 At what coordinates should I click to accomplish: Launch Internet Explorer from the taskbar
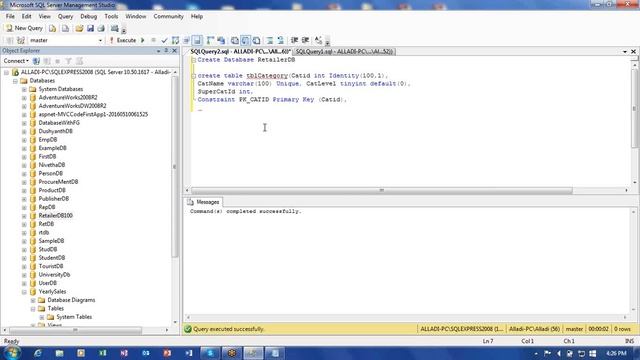[38, 353]
